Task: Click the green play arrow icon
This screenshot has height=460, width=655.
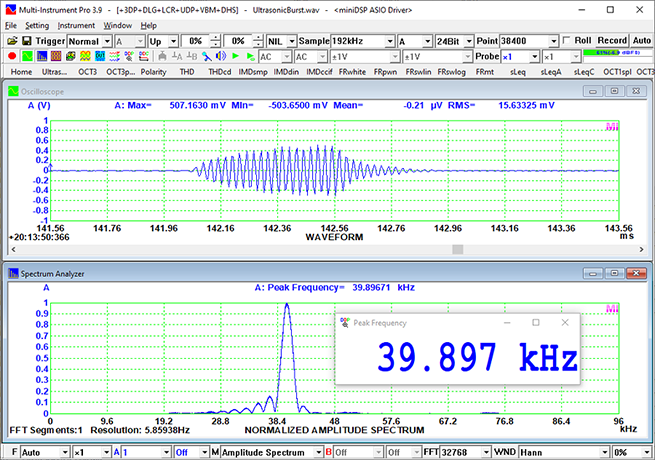Action: coord(235,57)
